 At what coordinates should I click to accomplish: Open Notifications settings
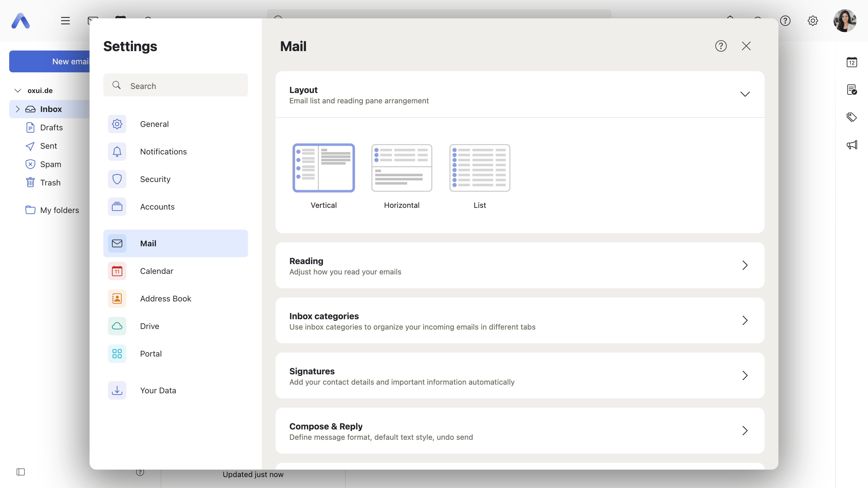[x=176, y=152]
